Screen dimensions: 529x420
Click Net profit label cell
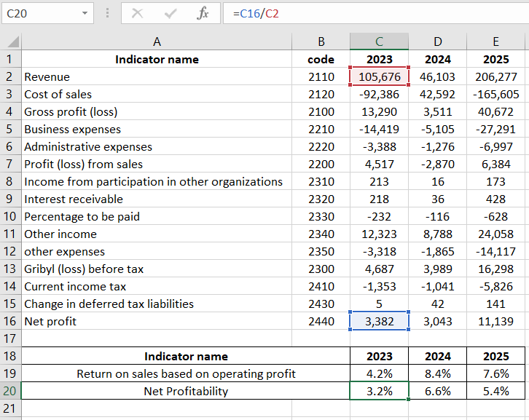[157, 321]
